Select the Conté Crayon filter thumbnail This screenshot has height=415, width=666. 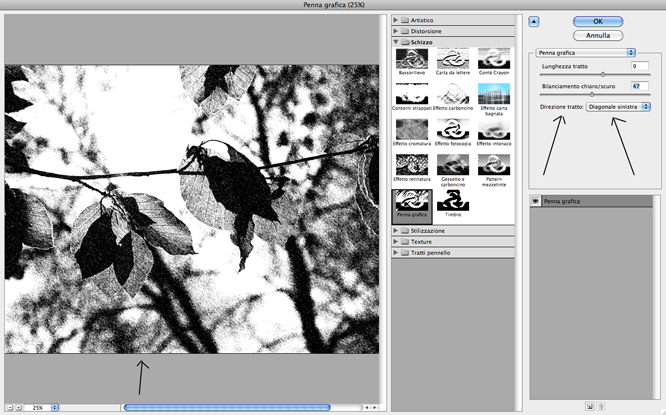tap(494, 59)
